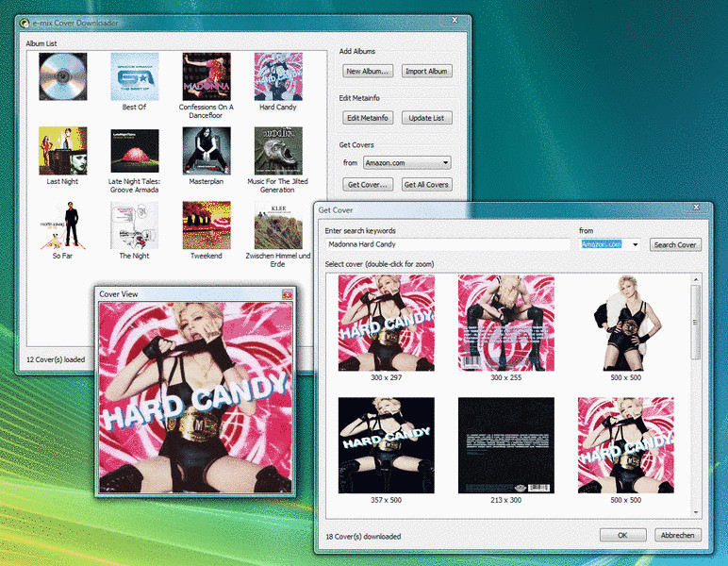Select Zwischen Himmel und Erde album cover
728x566 pixels.
[278, 226]
